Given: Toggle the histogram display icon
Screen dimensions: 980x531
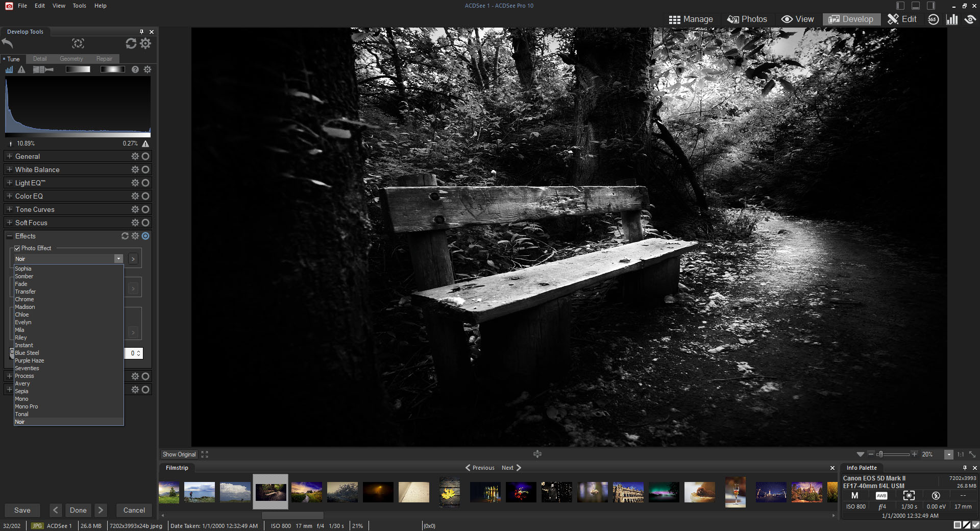Looking at the screenshot, I should [x=9, y=69].
